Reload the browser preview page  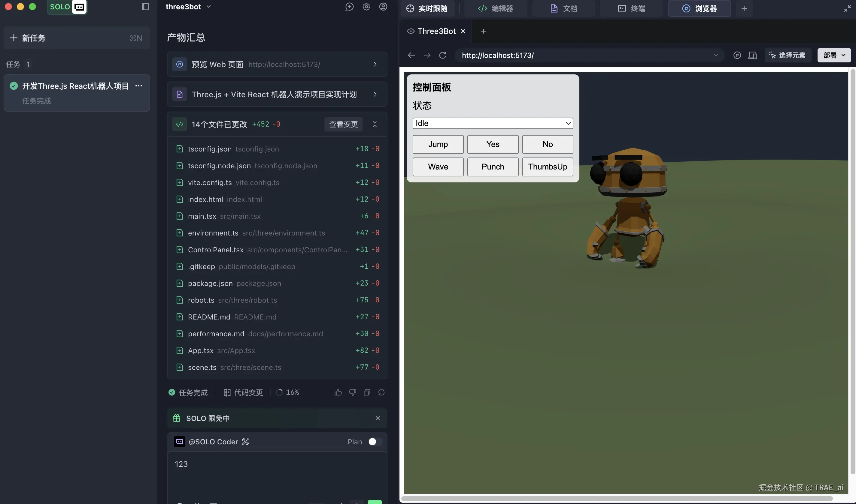pyautogui.click(x=442, y=55)
